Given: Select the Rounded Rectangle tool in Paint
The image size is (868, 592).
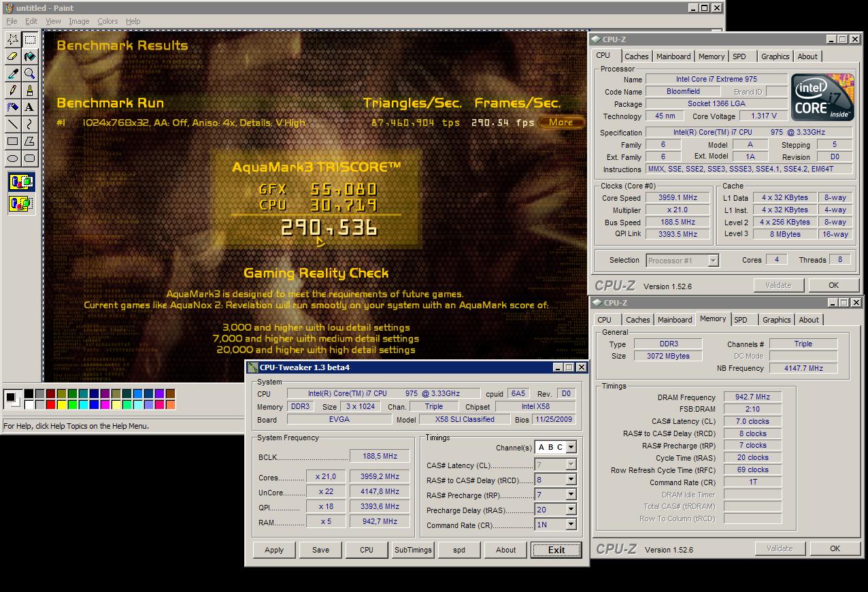Looking at the screenshot, I should 30,159.
